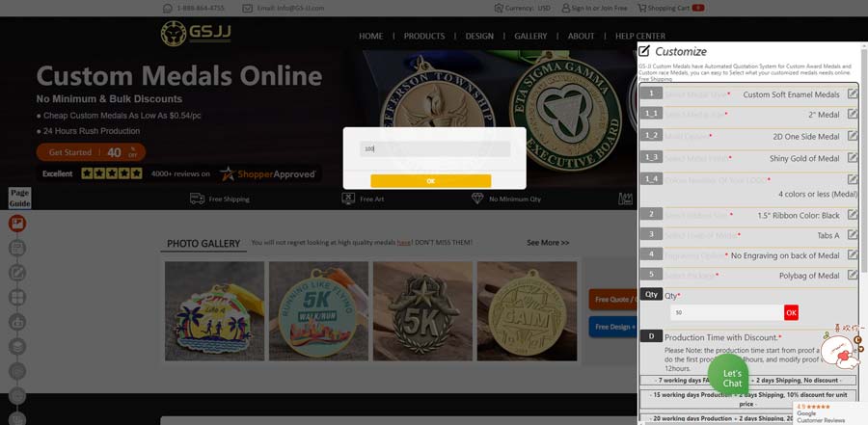Open the editor for 2D One Side Medal

852,136
